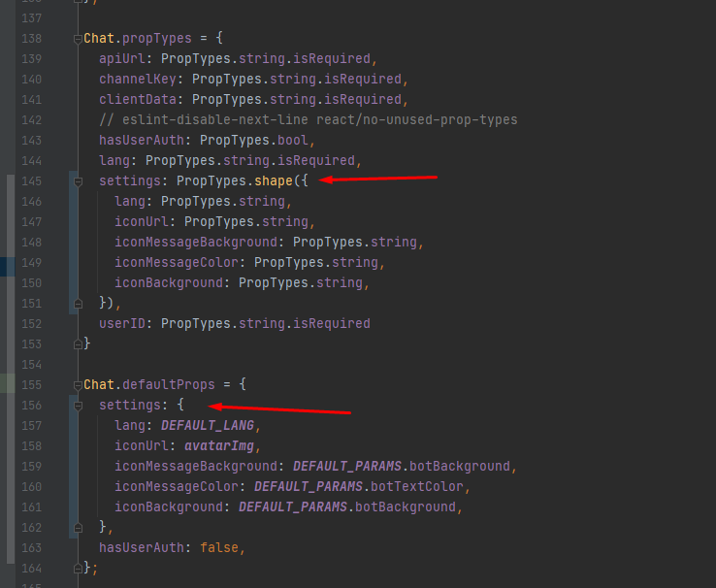
Task: Click 'avatarImg' identifier
Action: point(219,446)
